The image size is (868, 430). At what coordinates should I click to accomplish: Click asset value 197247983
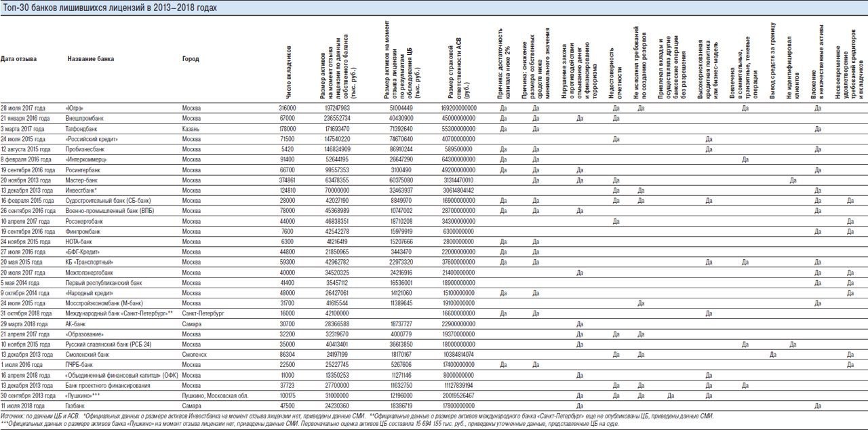[x=336, y=108]
